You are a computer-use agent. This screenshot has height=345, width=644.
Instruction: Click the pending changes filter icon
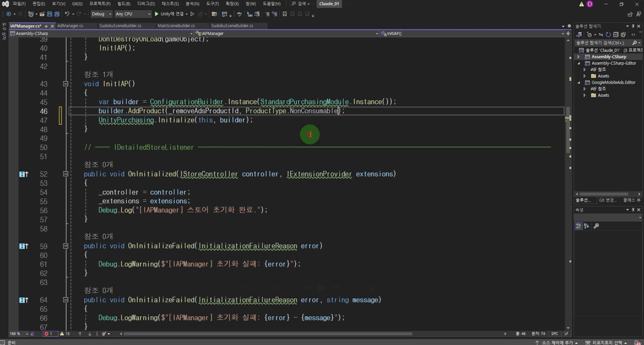(x=589, y=34)
